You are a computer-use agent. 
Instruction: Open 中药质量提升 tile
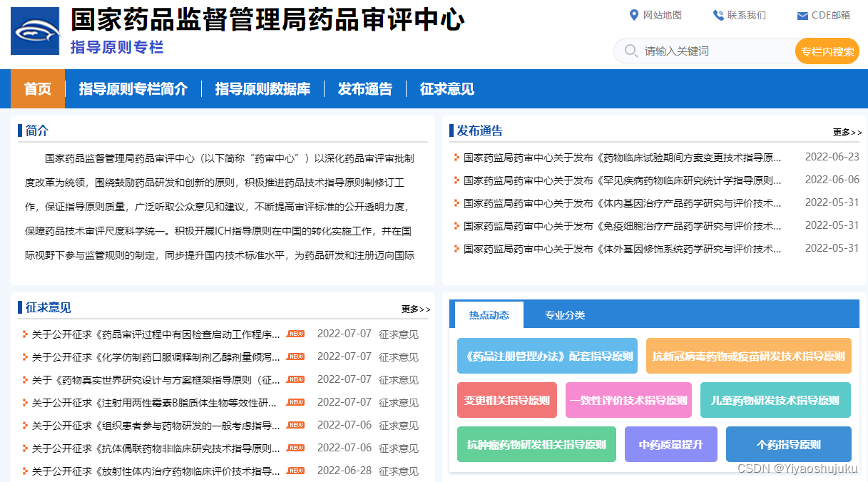pos(671,444)
